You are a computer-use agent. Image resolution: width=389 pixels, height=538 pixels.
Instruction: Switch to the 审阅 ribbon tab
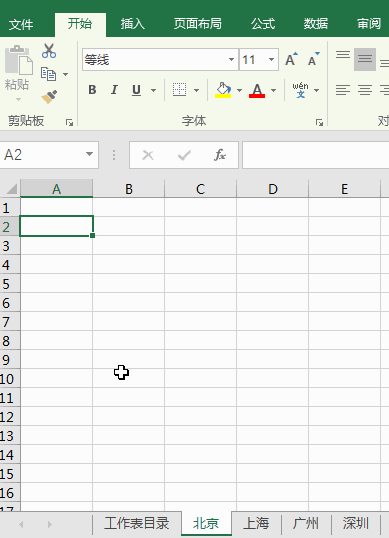[369, 24]
